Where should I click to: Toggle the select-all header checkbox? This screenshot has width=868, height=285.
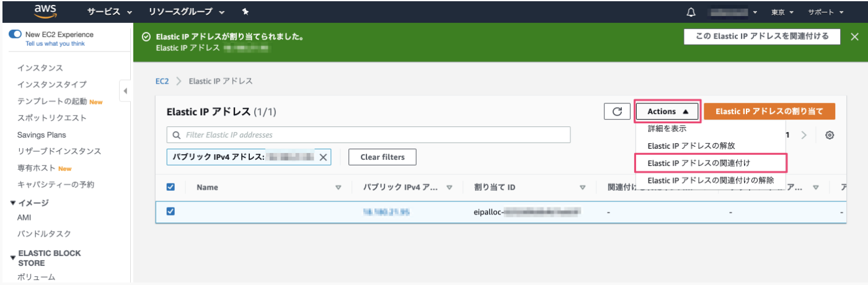[171, 187]
